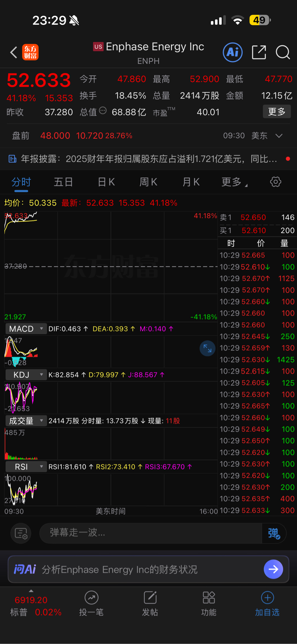Tap the 市盈 40.01 value

point(208,112)
